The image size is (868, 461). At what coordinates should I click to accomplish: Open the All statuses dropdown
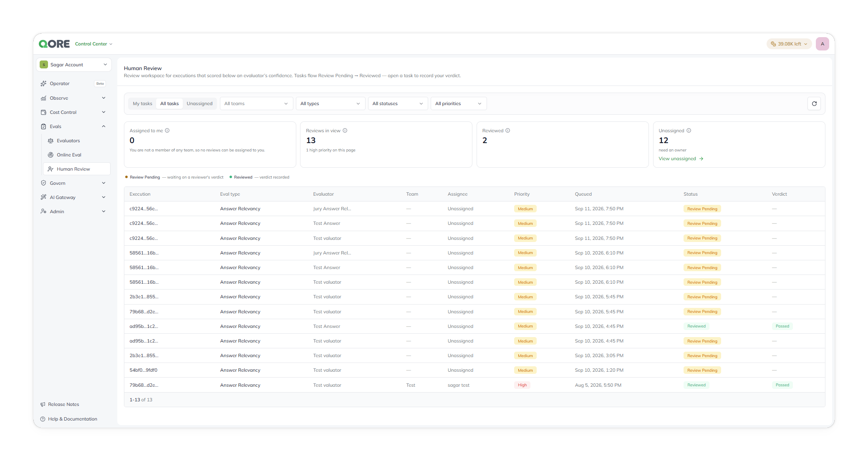click(398, 103)
